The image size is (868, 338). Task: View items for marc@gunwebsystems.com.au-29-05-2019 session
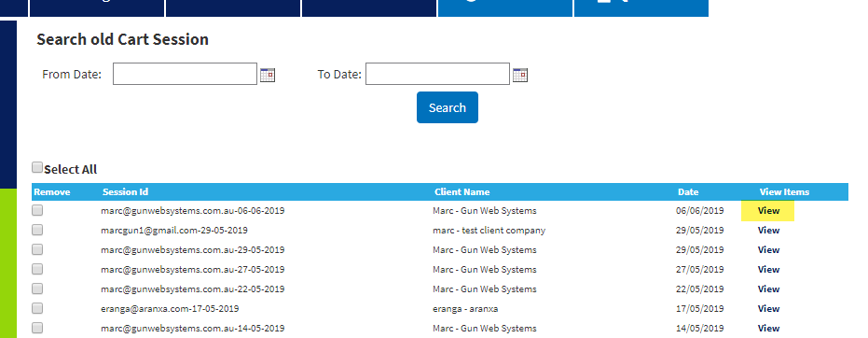point(768,250)
